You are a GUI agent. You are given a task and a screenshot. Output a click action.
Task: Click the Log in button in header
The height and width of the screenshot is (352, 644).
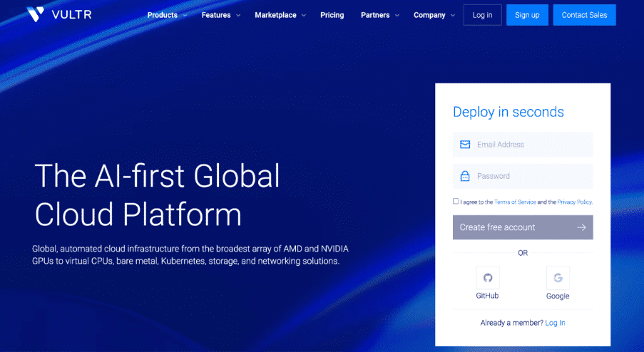click(x=483, y=15)
